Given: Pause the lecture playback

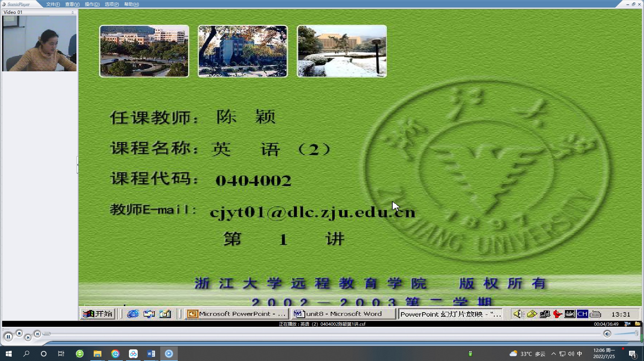Looking at the screenshot, I should 8,337.
